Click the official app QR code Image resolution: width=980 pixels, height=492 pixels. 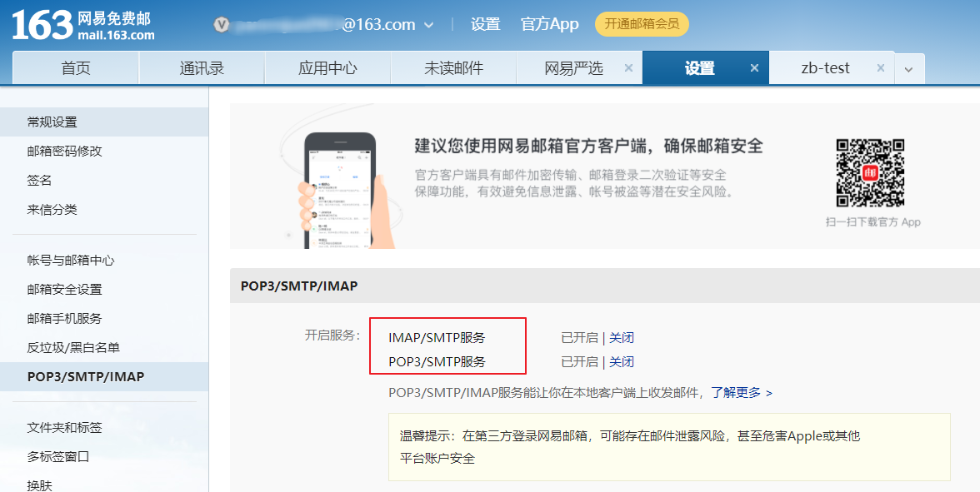point(871,173)
